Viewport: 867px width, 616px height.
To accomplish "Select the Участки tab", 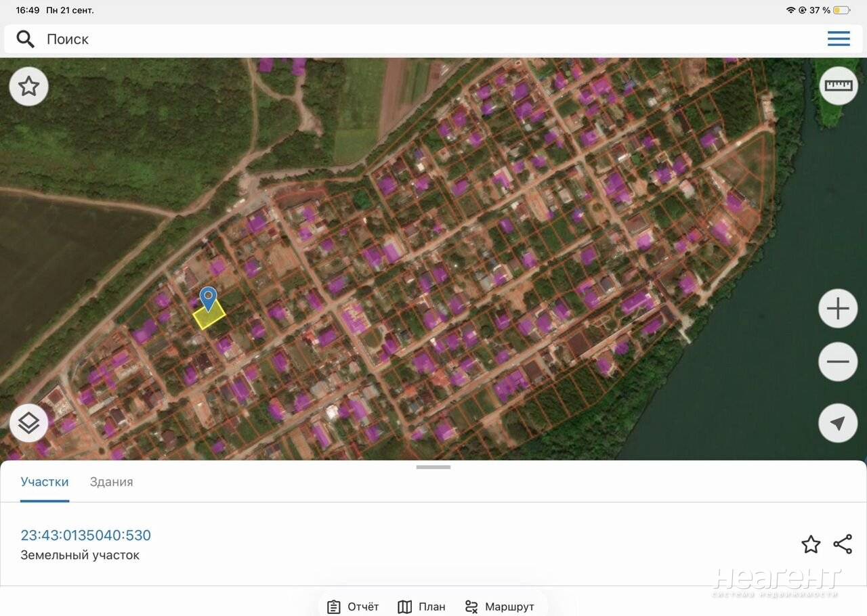I will [45, 482].
